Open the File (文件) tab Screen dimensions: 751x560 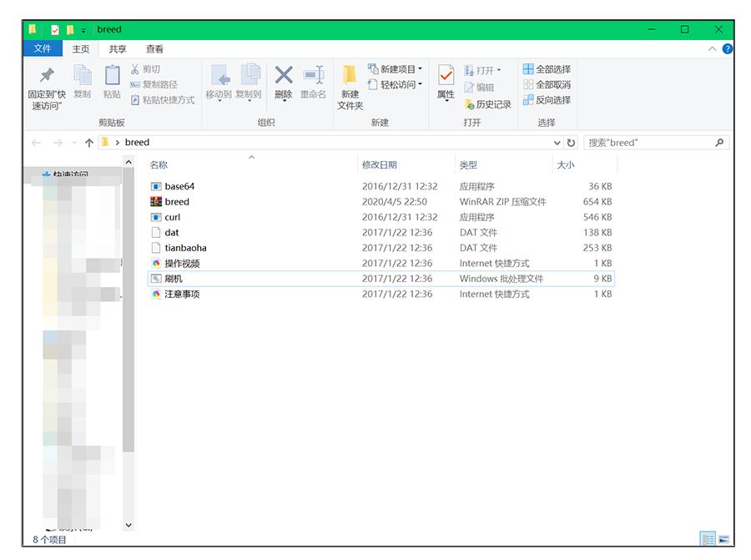coord(43,48)
